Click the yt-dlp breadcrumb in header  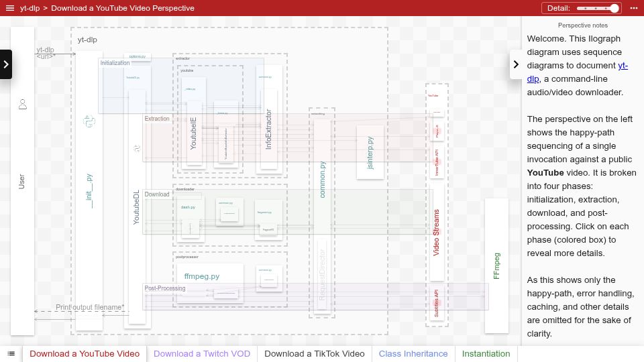pyautogui.click(x=30, y=8)
